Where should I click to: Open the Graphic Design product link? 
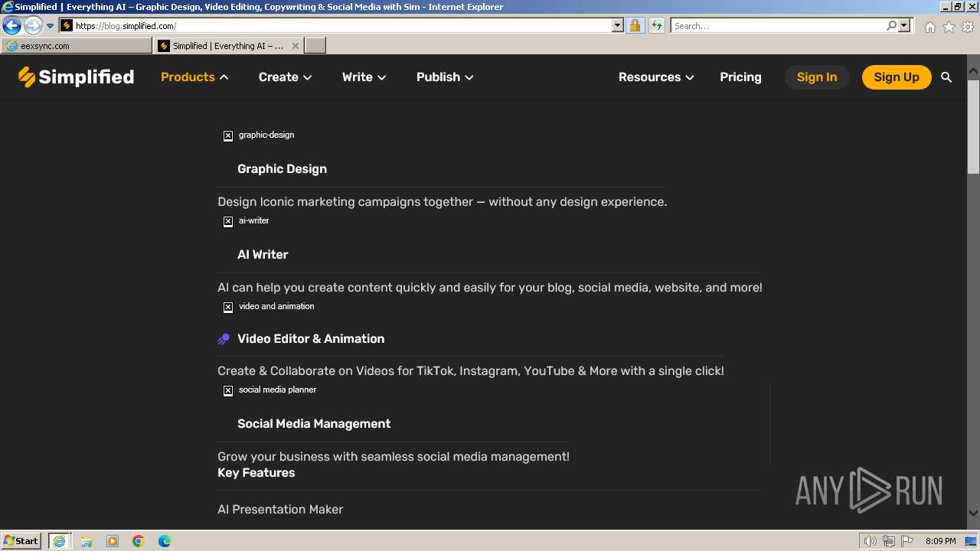click(x=282, y=169)
